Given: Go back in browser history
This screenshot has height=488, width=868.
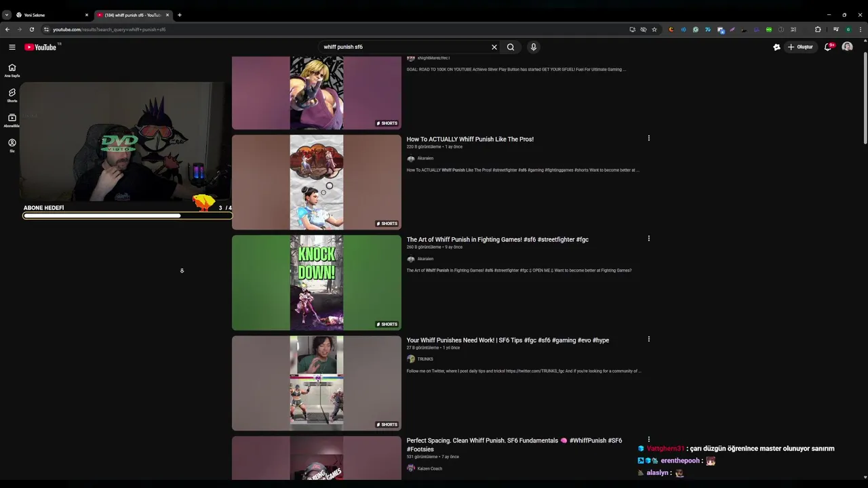Looking at the screenshot, I should coord(7,29).
